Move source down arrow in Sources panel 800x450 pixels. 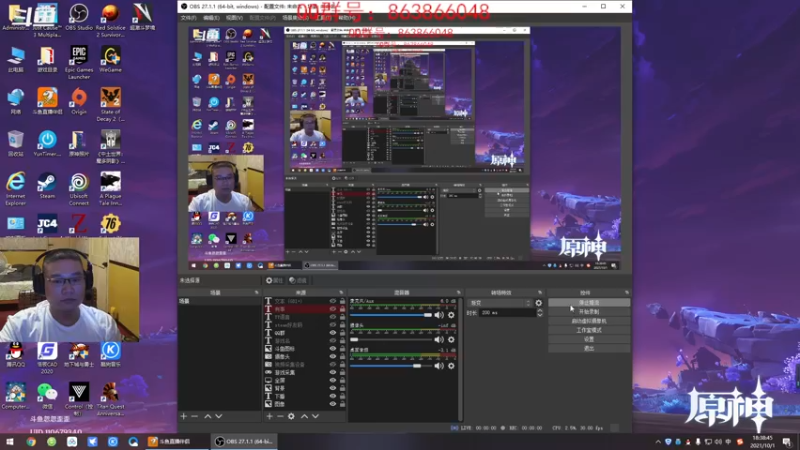point(315,416)
